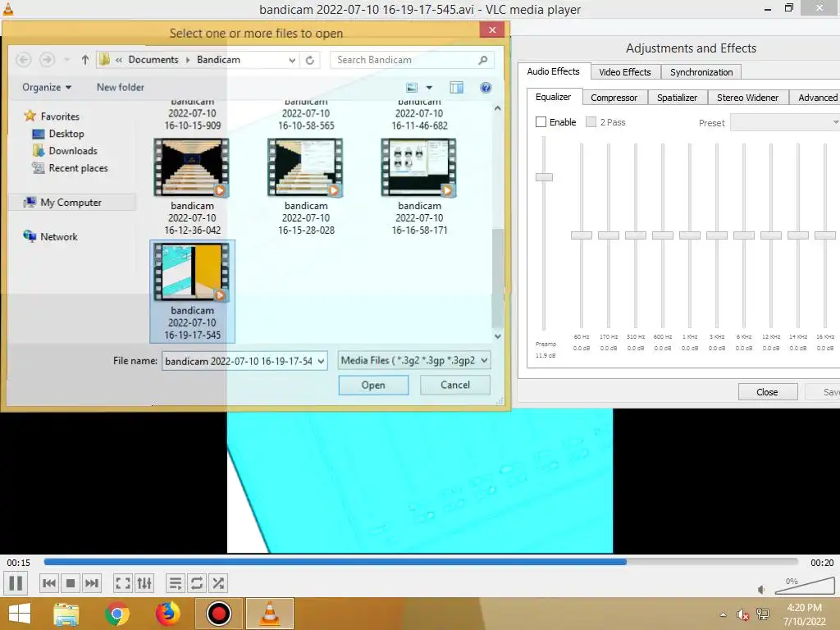Enable the equalizer checkbox
This screenshot has width=840, height=630.
tap(541, 122)
